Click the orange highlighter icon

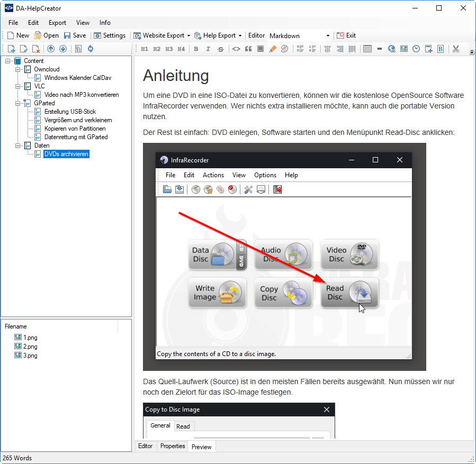click(272, 49)
